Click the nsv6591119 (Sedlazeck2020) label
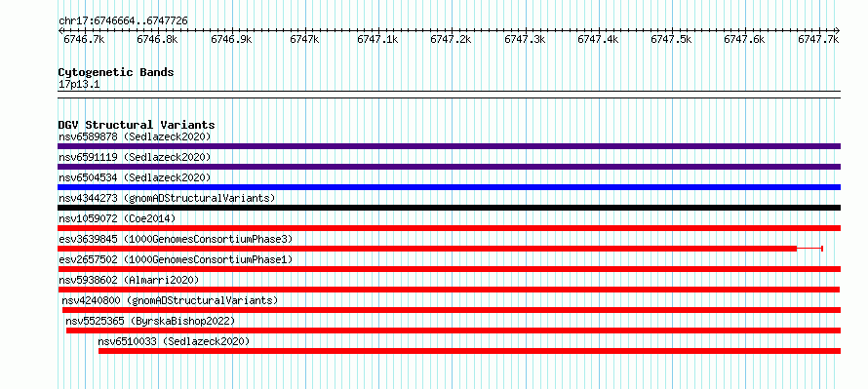Screen dimensions: 868x389 tap(135, 157)
